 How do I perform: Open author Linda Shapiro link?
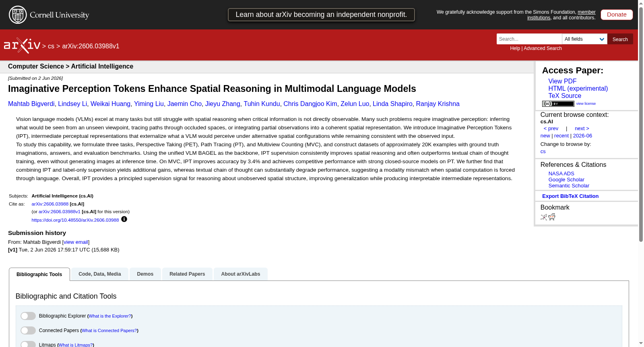392,104
